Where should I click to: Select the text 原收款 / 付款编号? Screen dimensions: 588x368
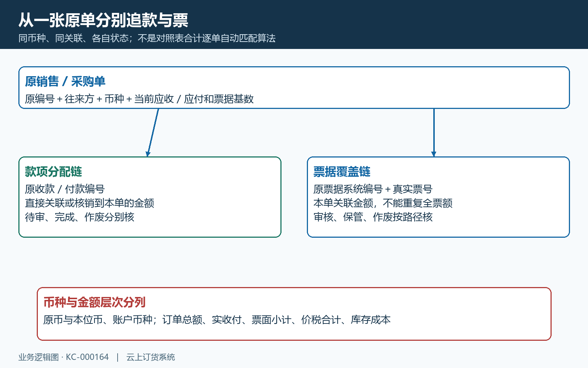tap(65, 189)
